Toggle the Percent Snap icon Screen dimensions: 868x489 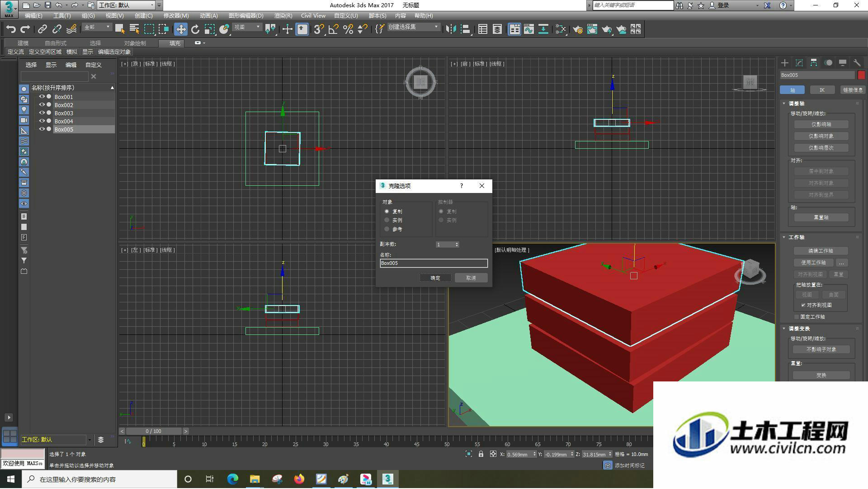348,29
